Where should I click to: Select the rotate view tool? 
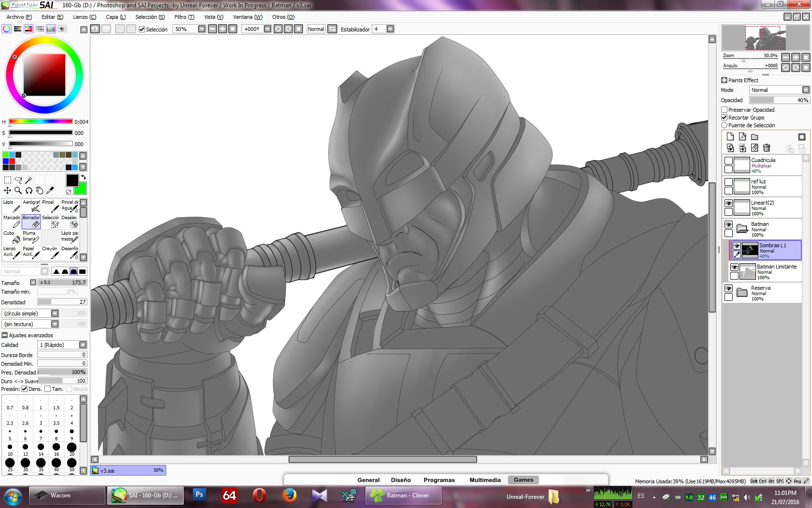pos(29,191)
